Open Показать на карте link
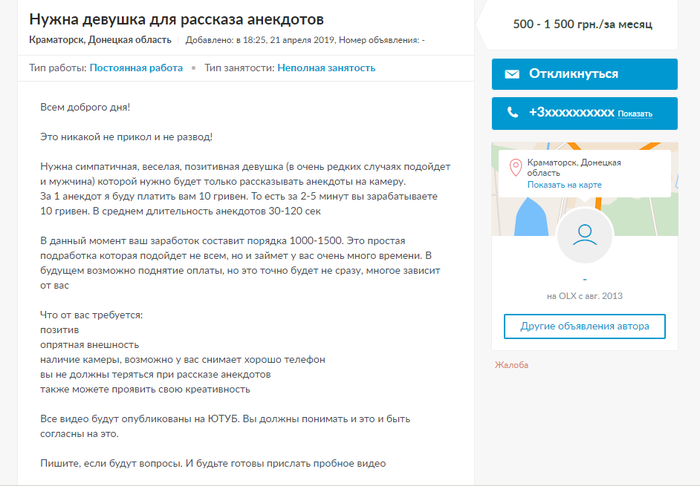Screen dimensions: 700x486 [x=565, y=186]
